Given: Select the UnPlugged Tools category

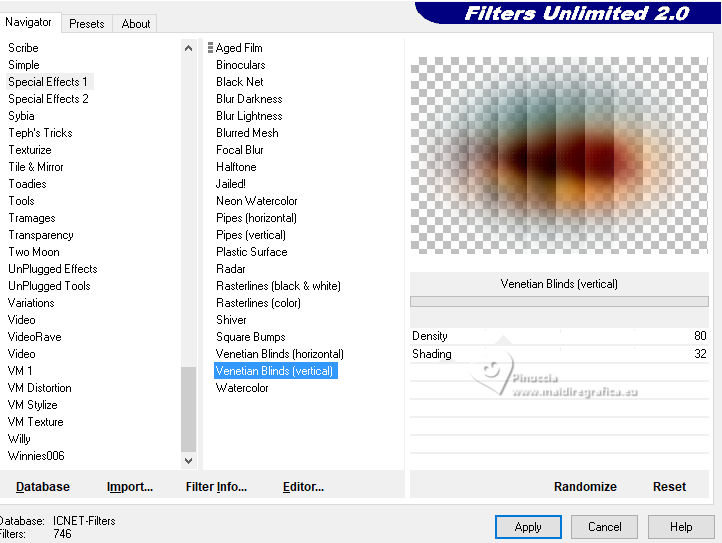Looking at the screenshot, I should tap(49, 286).
